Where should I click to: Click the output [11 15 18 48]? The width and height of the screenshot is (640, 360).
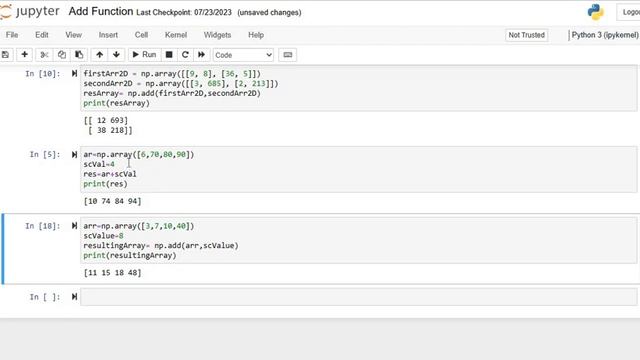coord(112,273)
